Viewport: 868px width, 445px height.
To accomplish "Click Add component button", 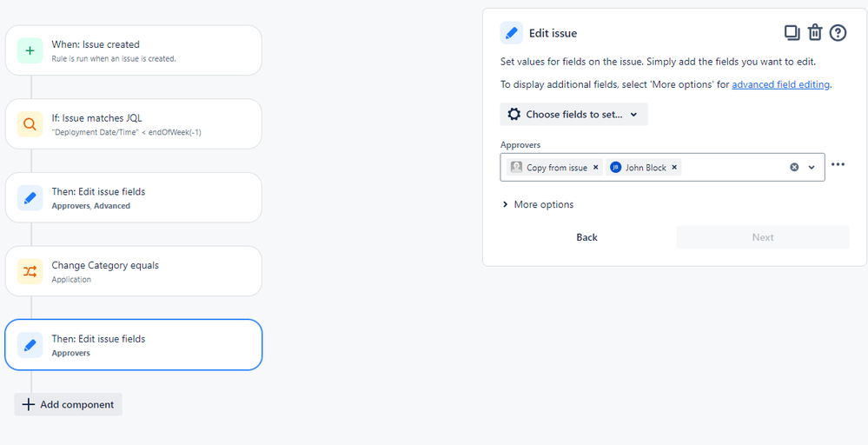I will [68, 405].
